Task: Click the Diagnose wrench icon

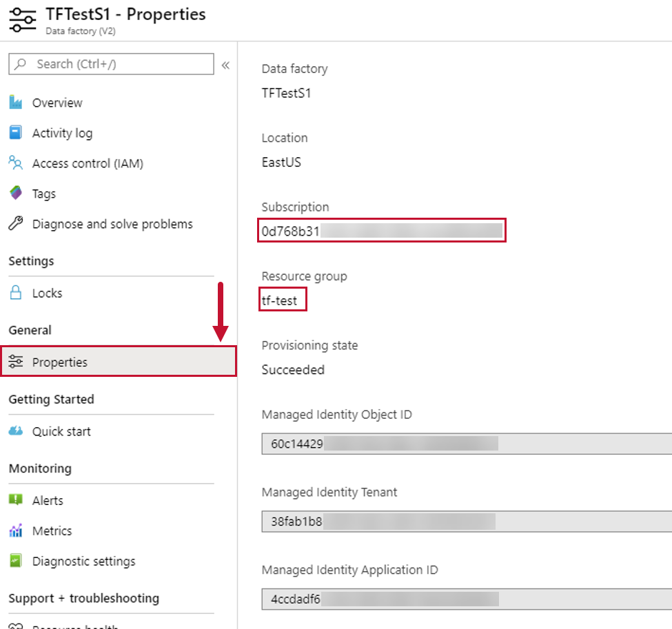Action: [x=16, y=223]
